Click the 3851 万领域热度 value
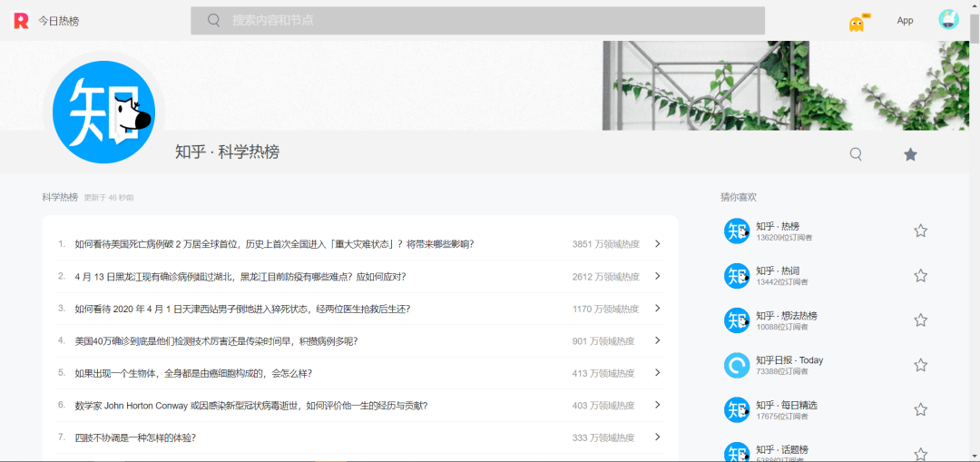980x462 pixels. 605,244
